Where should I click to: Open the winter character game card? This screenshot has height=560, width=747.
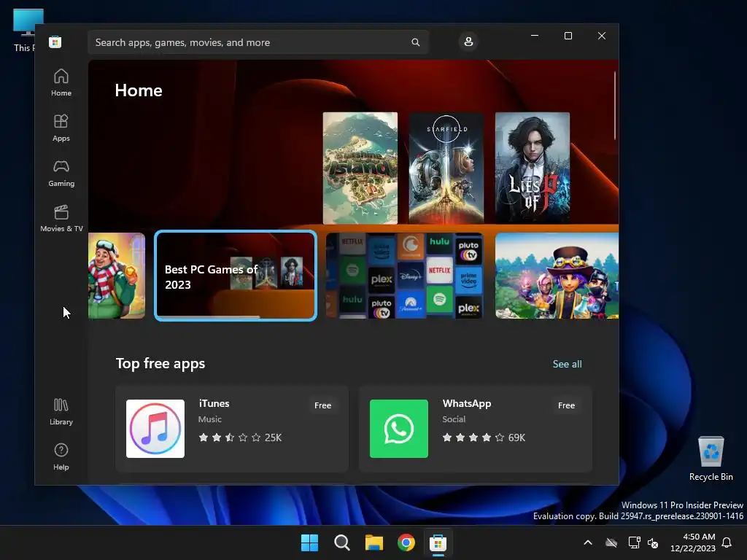[117, 276]
